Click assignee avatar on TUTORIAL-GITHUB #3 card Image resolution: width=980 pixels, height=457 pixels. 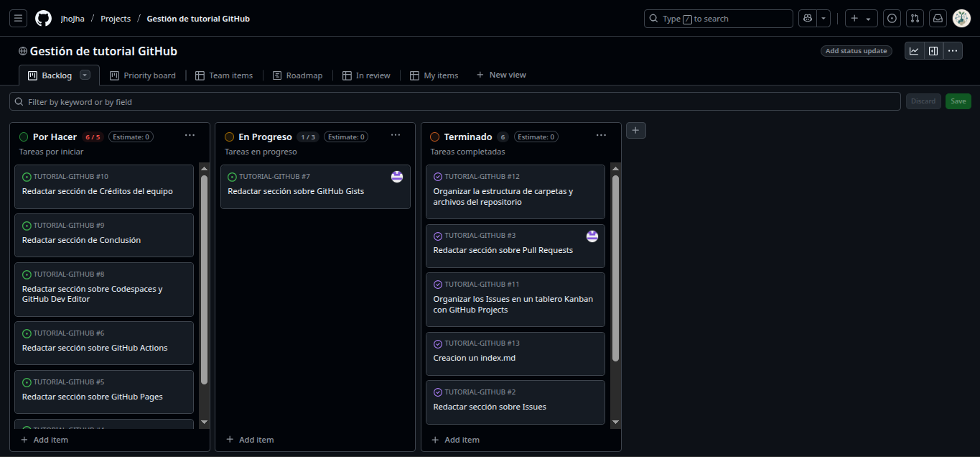pyautogui.click(x=592, y=236)
